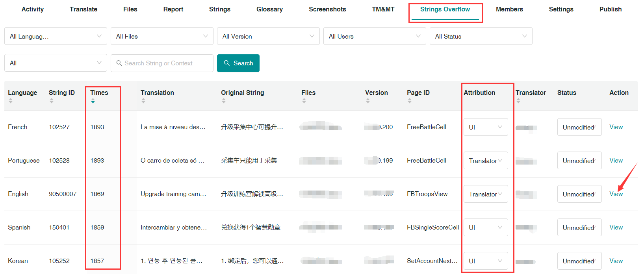The image size is (644, 274).
Task: Sort by Original String column arrows
Action: 224,101
